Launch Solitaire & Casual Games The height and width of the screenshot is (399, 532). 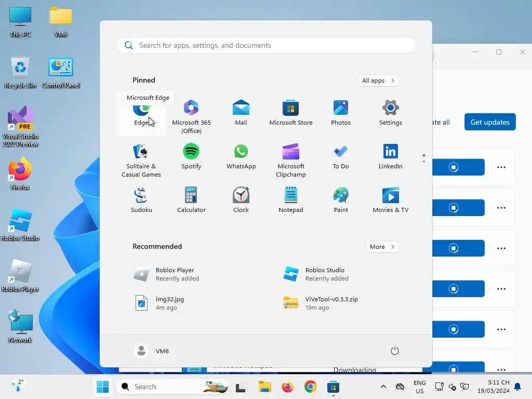tap(141, 160)
